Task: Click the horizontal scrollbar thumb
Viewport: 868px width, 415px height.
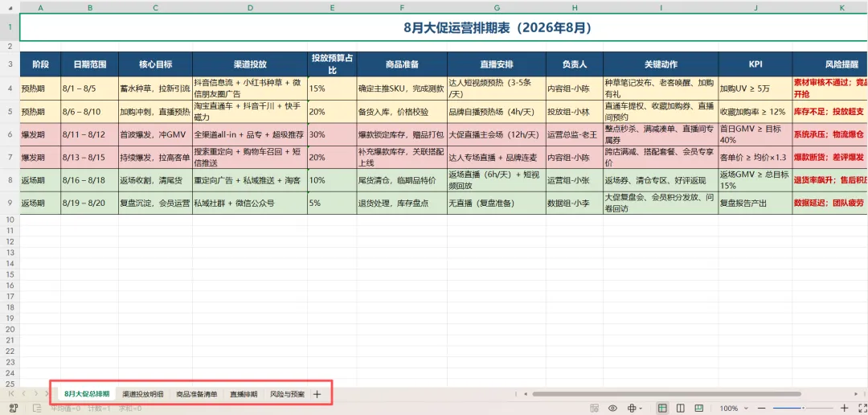Action: [666, 394]
